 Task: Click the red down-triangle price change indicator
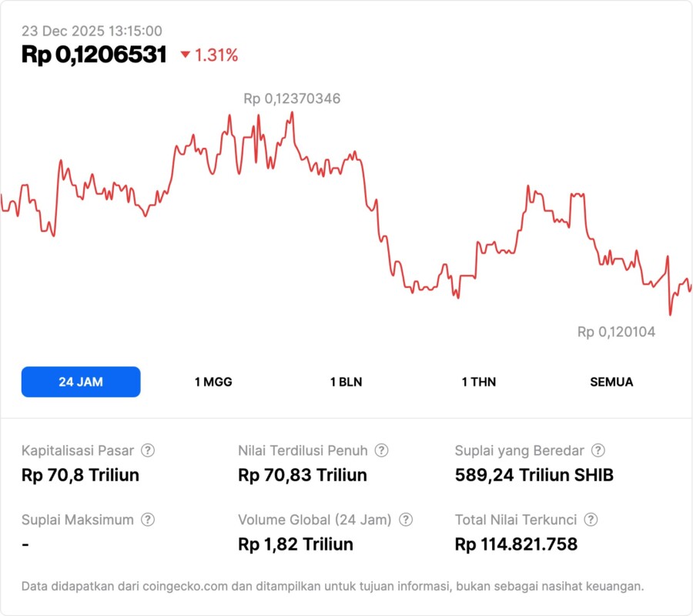tap(185, 55)
